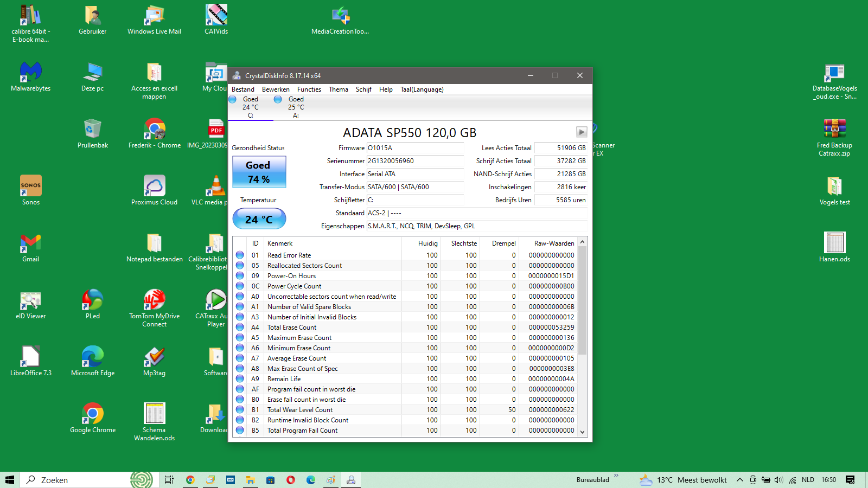Open the Access en excell mappen folder

tap(155, 81)
